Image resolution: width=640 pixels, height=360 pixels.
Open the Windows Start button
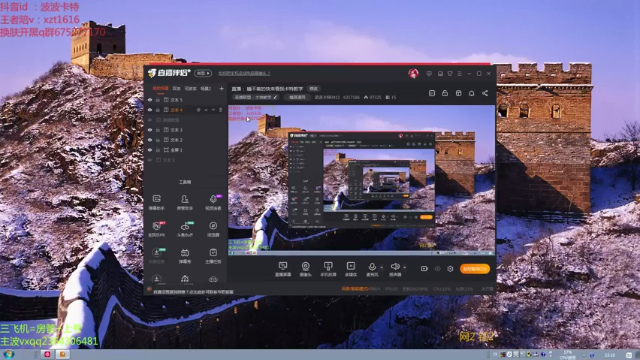pyautogui.click(x=9, y=354)
